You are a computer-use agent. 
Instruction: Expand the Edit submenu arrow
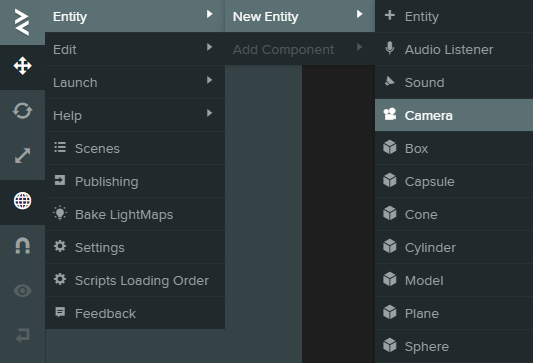point(209,47)
